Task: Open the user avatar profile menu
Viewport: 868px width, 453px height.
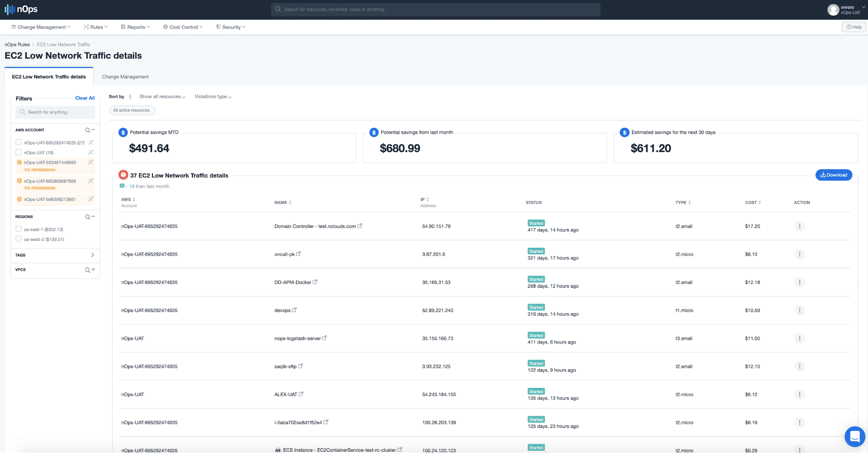Action: tap(832, 10)
